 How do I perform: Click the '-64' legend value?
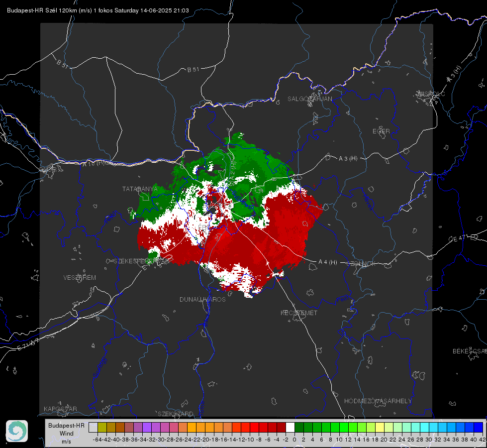pos(97,440)
